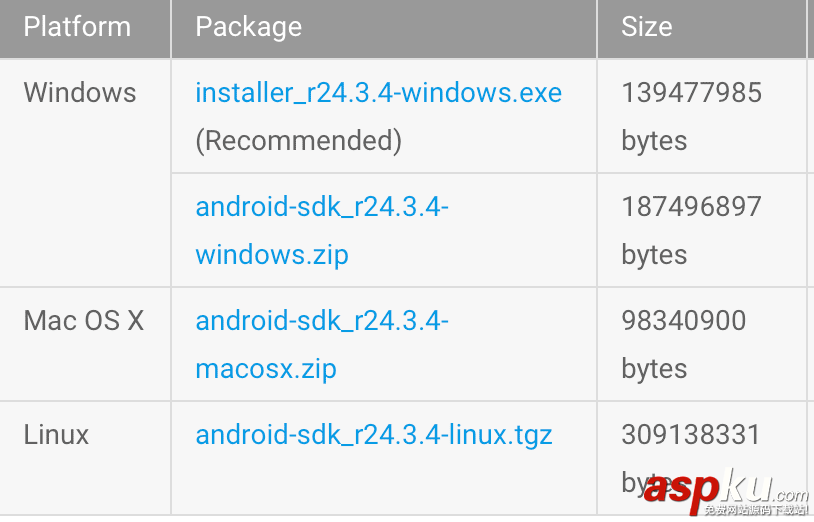
Task: Click the 187496897 size value
Action: pyautogui.click(x=691, y=207)
